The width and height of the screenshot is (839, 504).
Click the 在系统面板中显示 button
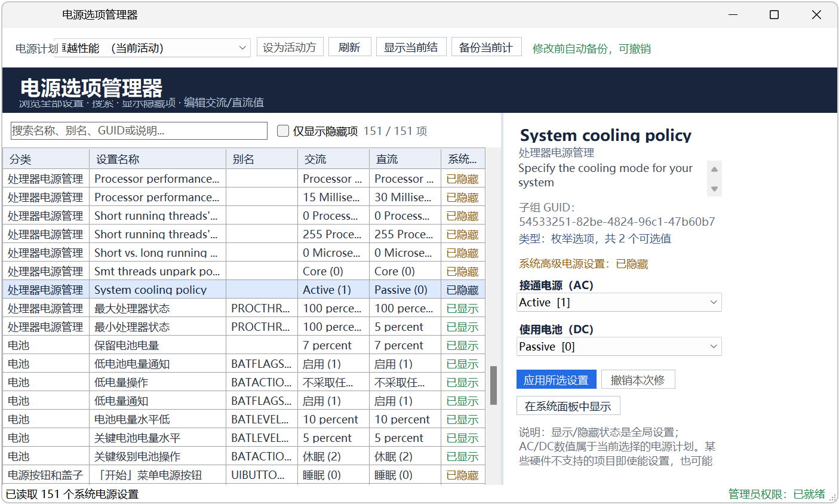click(x=568, y=406)
